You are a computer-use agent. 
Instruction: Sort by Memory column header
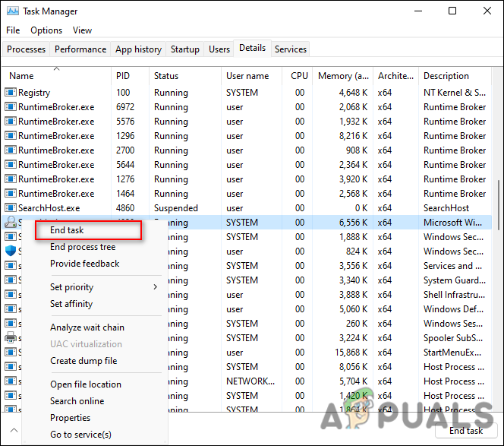[342, 76]
